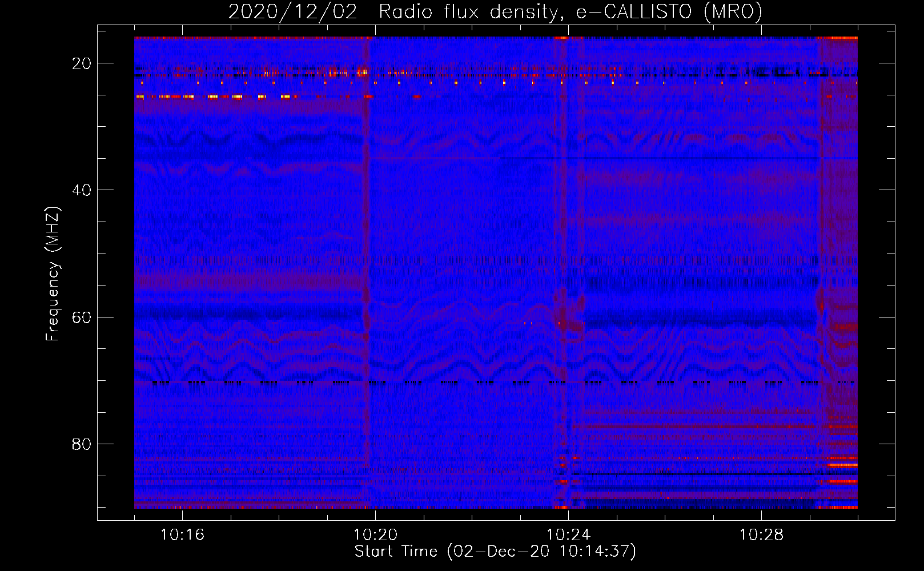Click the 10:20 time tick label

coord(375,535)
